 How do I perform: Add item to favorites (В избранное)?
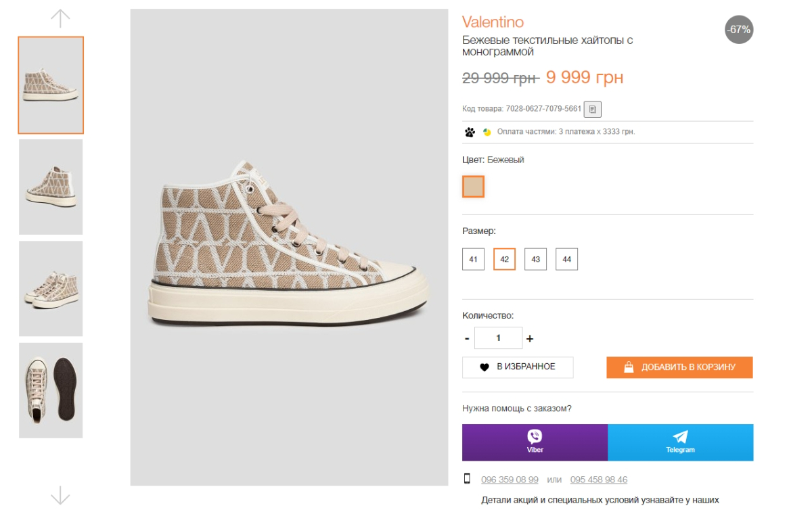(518, 367)
